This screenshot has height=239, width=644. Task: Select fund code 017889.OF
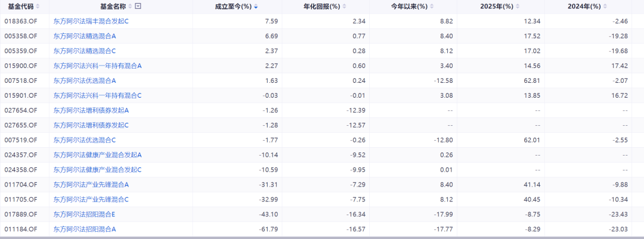[x=21, y=215]
